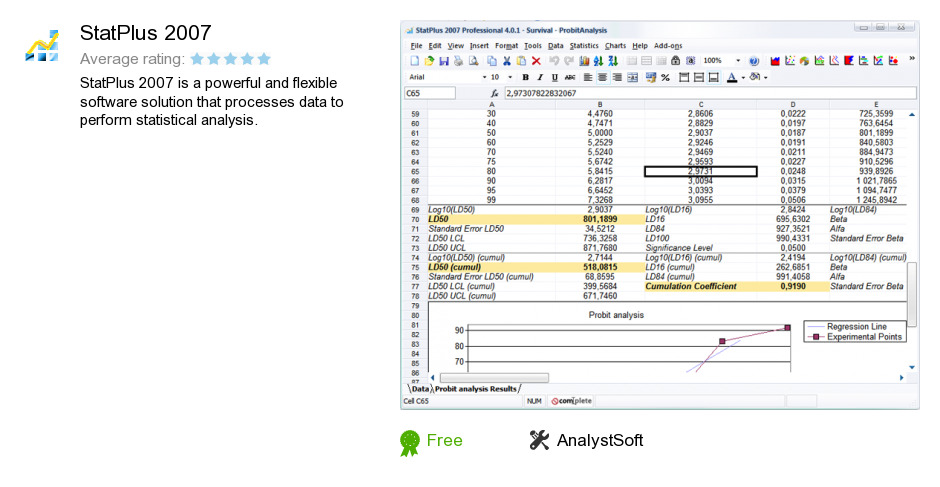Click the fx function icon
Screen dimensions: 940x487
pos(495,94)
